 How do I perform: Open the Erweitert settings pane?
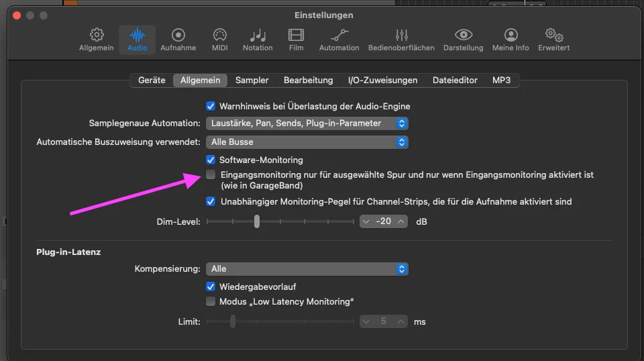(x=553, y=40)
